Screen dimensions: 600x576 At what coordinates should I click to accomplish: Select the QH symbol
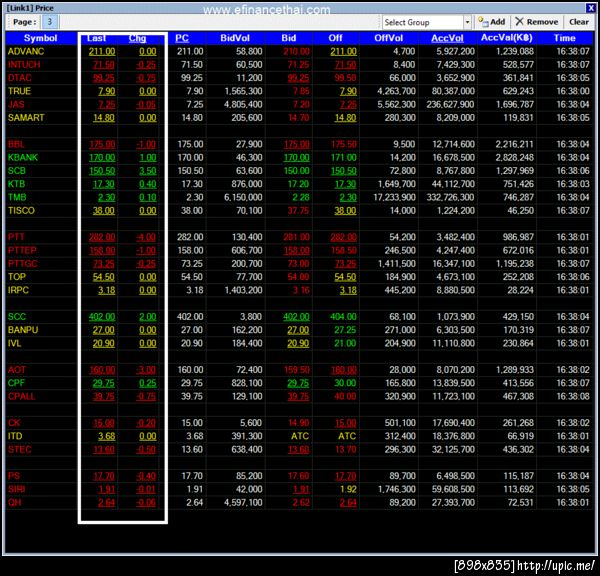click(15, 503)
